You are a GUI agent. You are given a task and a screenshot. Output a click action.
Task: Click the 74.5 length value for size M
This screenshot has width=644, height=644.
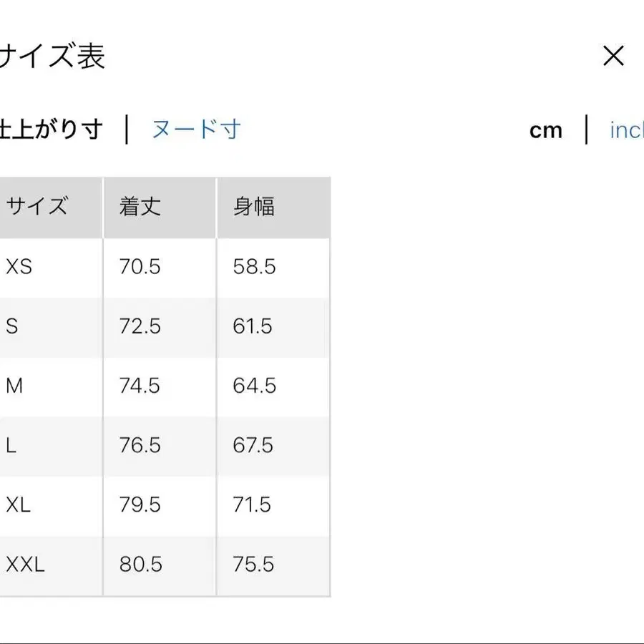click(x=140, y=386)
